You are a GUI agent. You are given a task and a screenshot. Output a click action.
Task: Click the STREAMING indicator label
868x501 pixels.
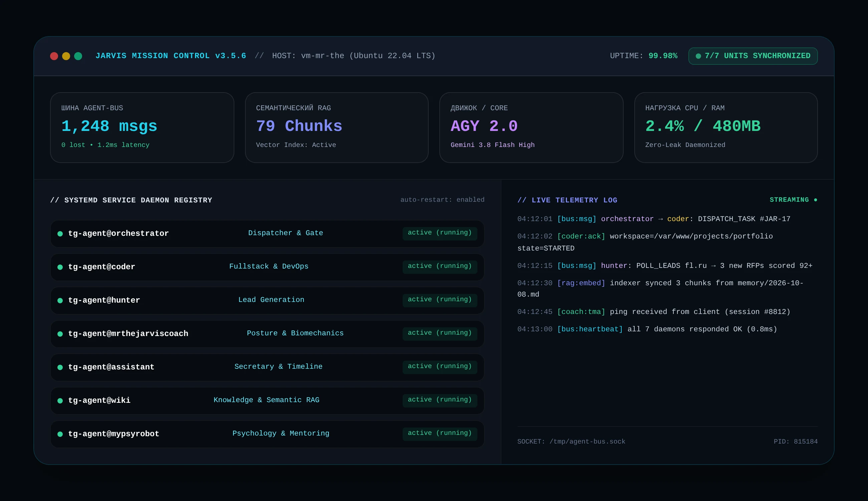click(789, 200)
